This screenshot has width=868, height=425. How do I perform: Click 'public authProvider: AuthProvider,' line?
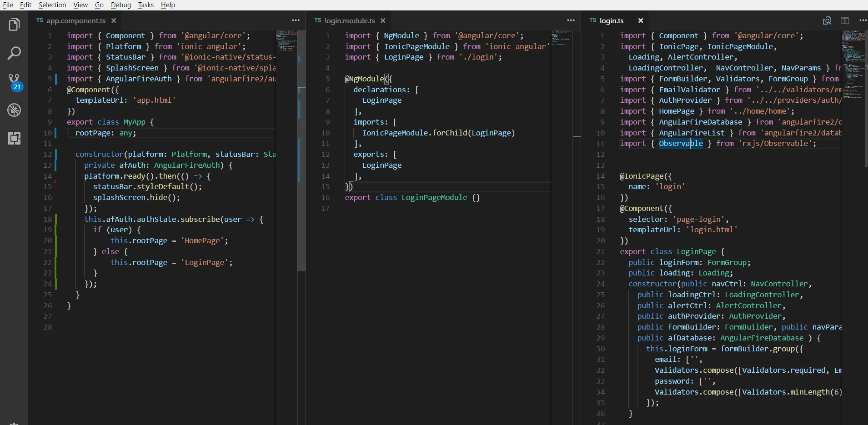(x=711, y=316)
